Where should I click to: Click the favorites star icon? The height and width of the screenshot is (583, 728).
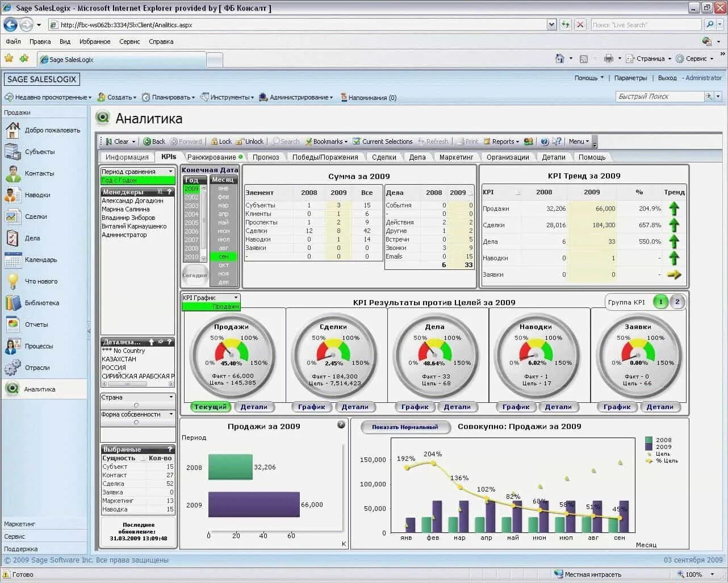(x=9, y=59)
